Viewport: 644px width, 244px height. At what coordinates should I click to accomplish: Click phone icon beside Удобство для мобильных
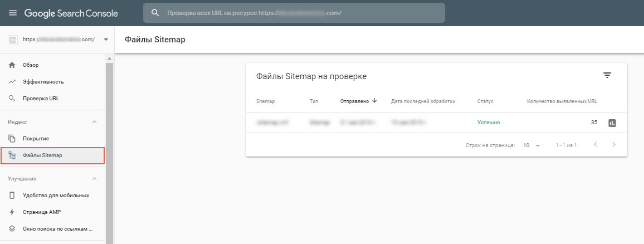(x=12, y=195)
